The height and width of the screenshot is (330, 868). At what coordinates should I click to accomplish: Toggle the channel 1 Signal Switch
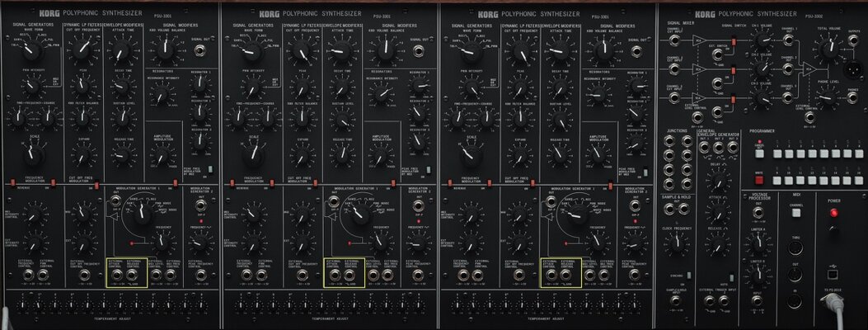point(734,41)
